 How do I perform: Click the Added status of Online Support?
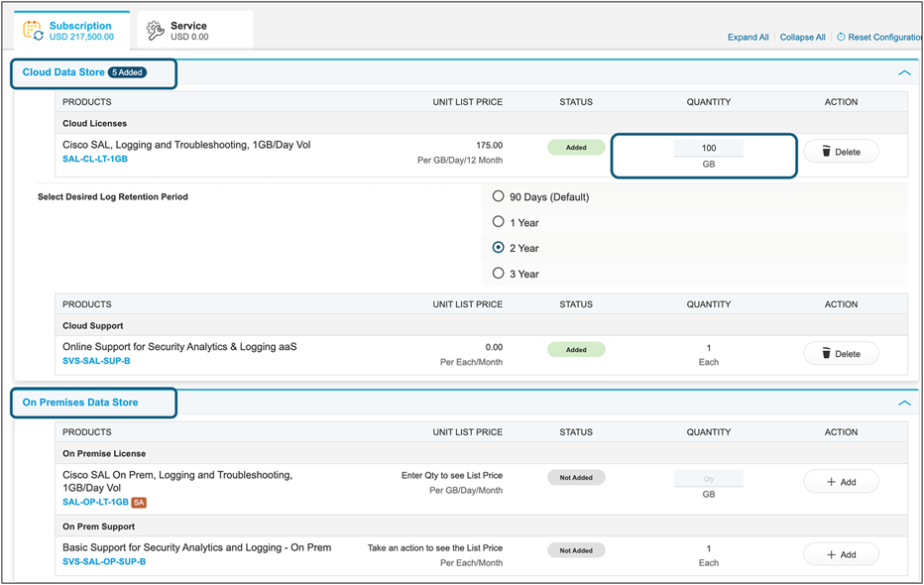[x=576, y=349]
